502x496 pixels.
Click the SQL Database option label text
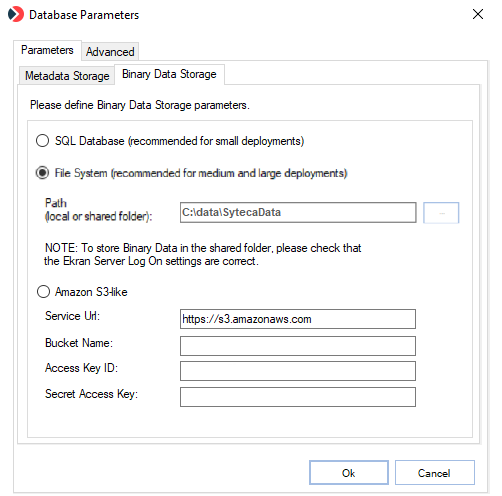click(x=179, y=141)
